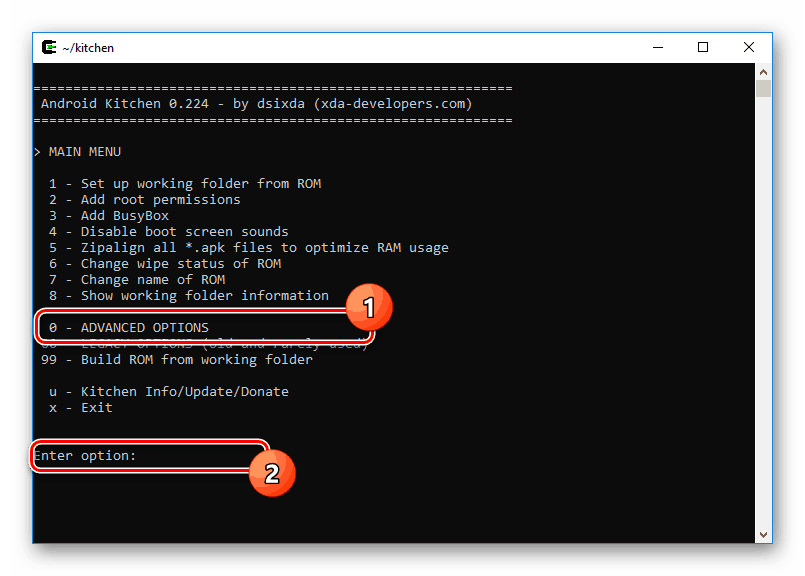Click 'Set up working folder from ROM' line
Viewport: 805px width, 576px height.
click(185, 184)
